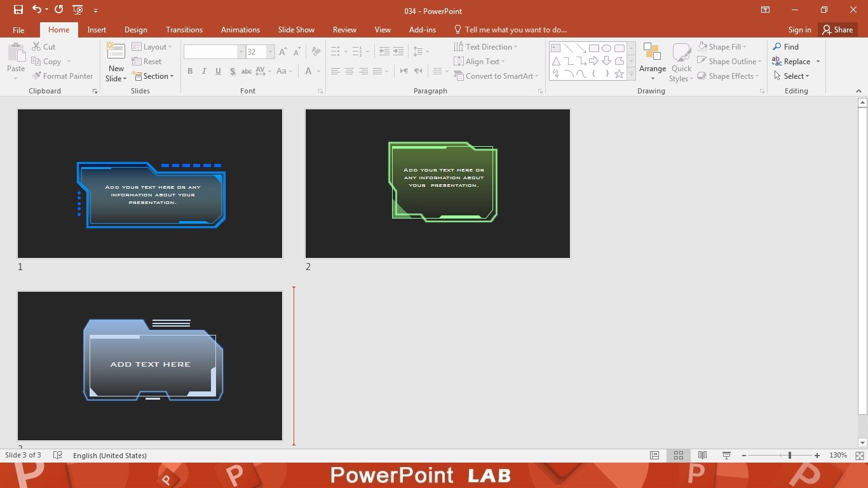Image resolution: width=868 pixels, height=488 pixels.
Task: Align text to the right
Action: (363, 71)
